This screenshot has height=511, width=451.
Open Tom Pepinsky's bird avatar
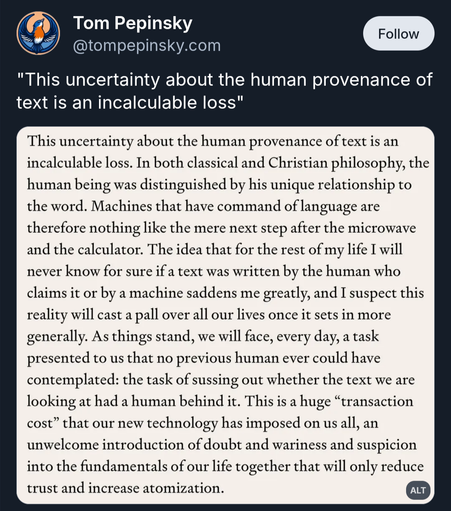(x=38, y=33)
